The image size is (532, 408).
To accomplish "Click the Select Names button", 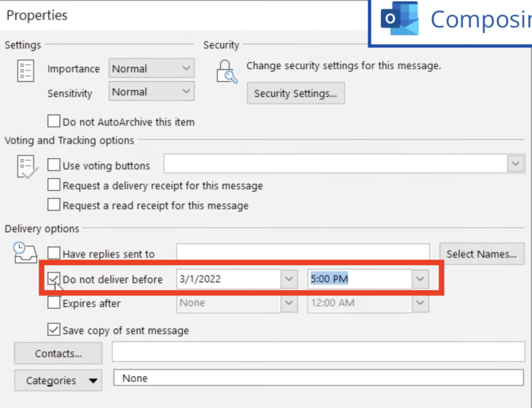I will pos(482,254).
